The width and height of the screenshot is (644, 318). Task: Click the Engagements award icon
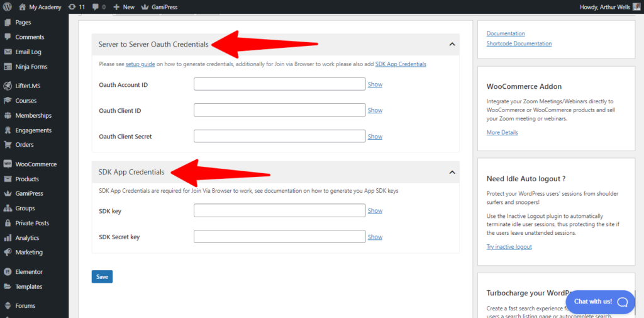[x=8, y=130]
